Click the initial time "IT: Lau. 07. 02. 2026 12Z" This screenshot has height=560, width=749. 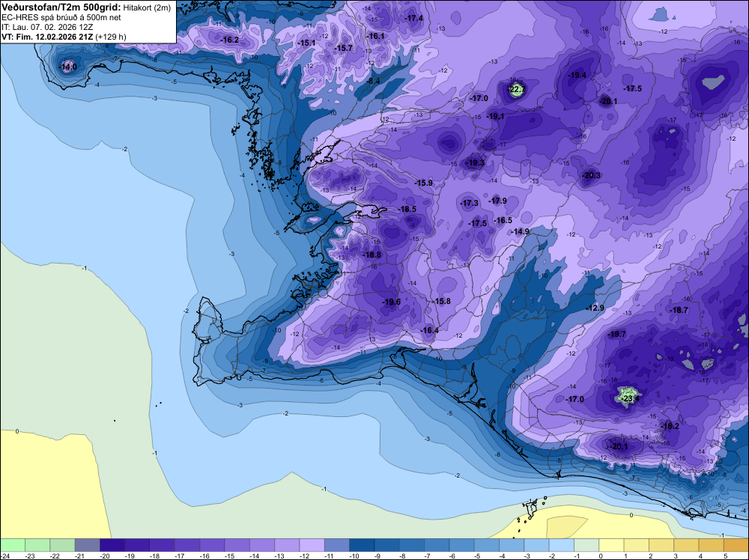46,27
